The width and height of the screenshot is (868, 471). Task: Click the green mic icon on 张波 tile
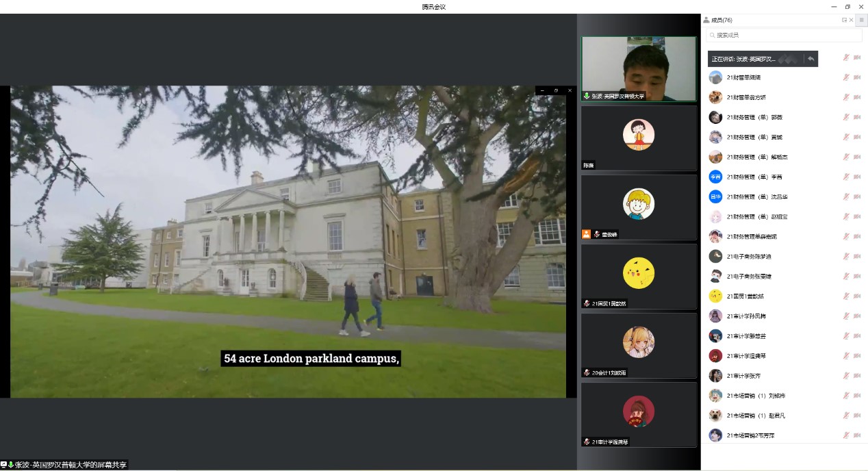pyautogui.click(x=587, y=96)
